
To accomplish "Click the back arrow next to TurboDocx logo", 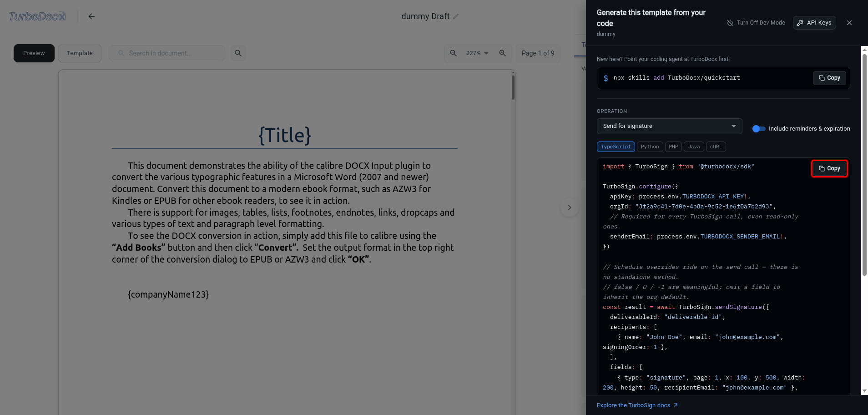I will [x=91, y=16].
